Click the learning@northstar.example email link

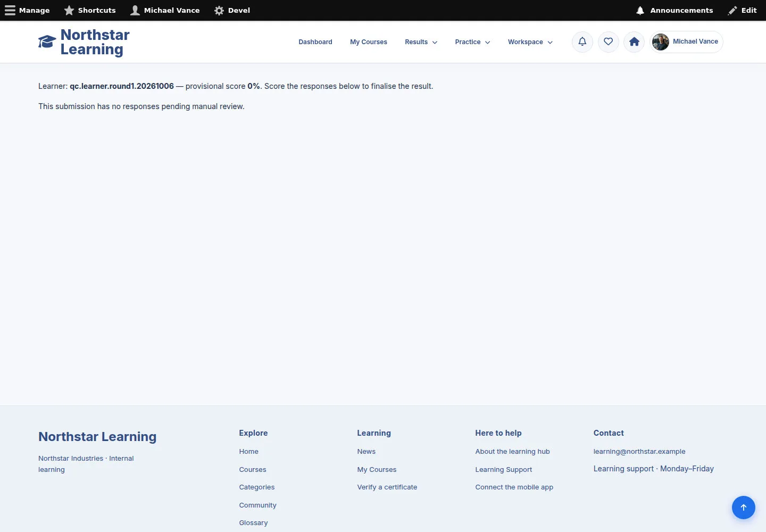tap(639, 452)
